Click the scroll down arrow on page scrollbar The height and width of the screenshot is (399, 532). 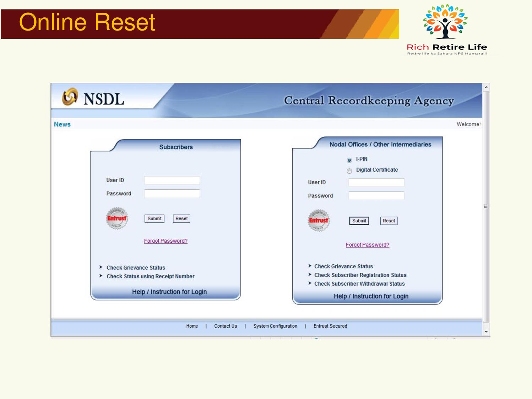click(486, 332)
